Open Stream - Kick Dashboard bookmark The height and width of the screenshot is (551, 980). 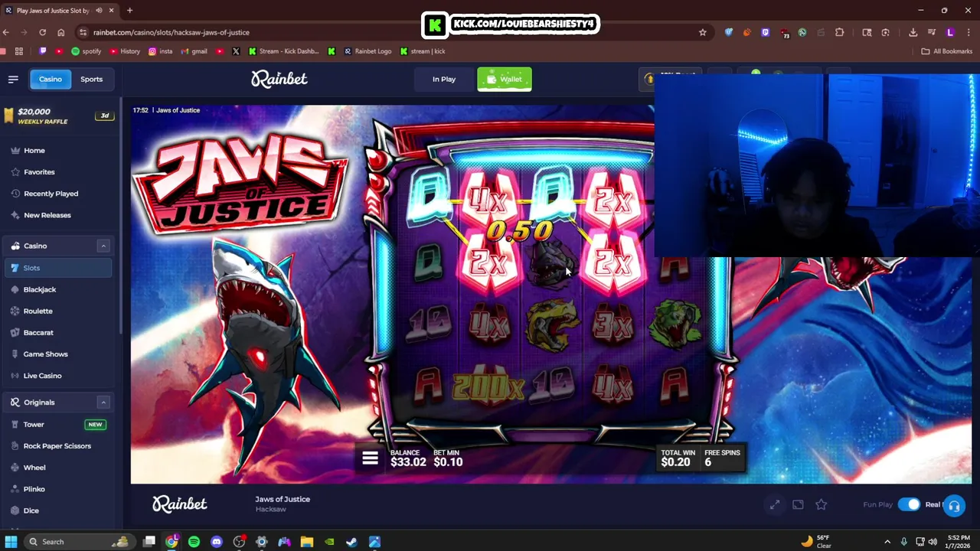283,51
